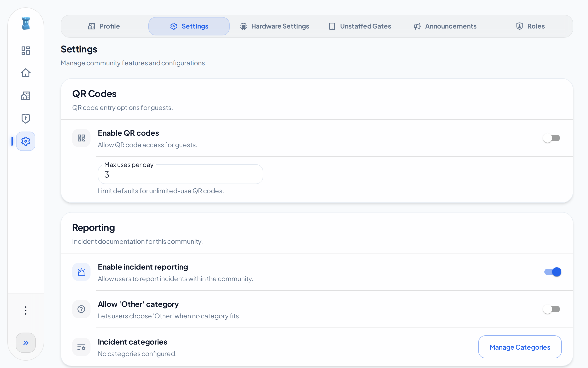Screen dimensions: 588x368
Task: Expand the sidebar with double chevron button
Action: tap(26, 343)
